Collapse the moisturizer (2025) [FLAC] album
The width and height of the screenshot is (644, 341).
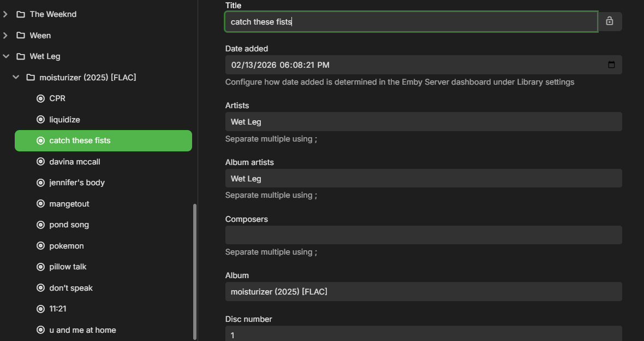(x=16, y=78)
